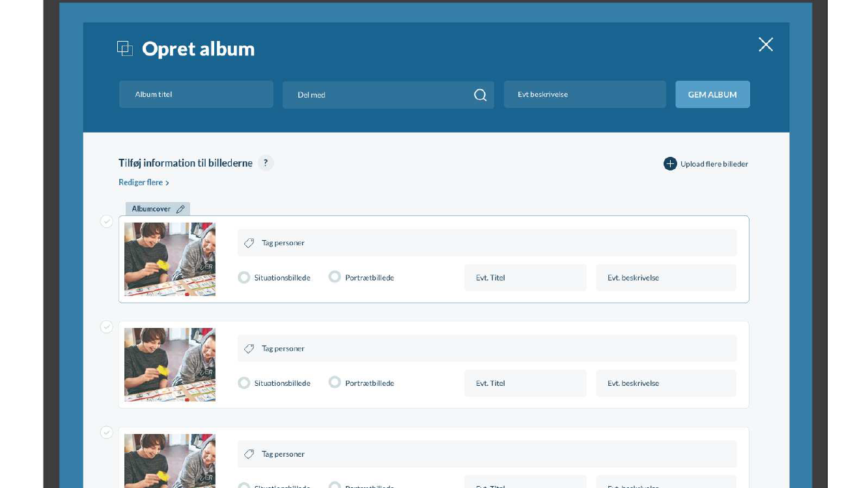Select Situationsbillede for the Albumcover image
The image size is (868, 488).
pos(244,278)
